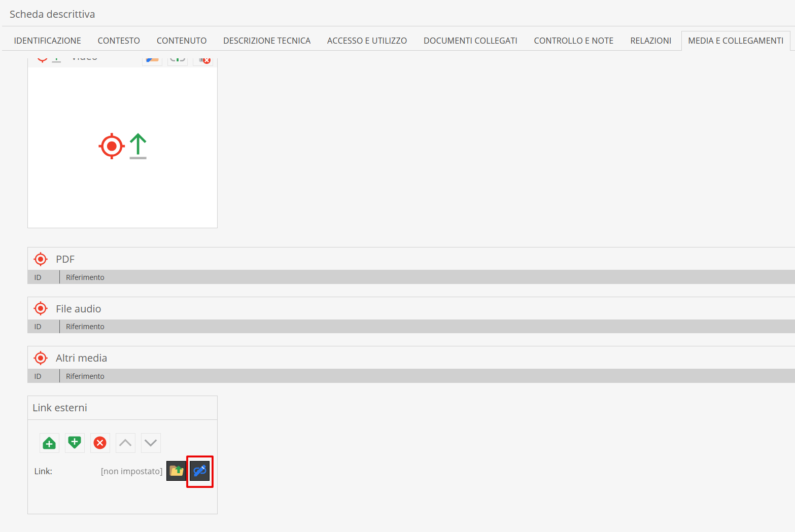The width and height of the screenshot is (795, 532).
Task: Move the external link up
Action: [x=125, y=443]
